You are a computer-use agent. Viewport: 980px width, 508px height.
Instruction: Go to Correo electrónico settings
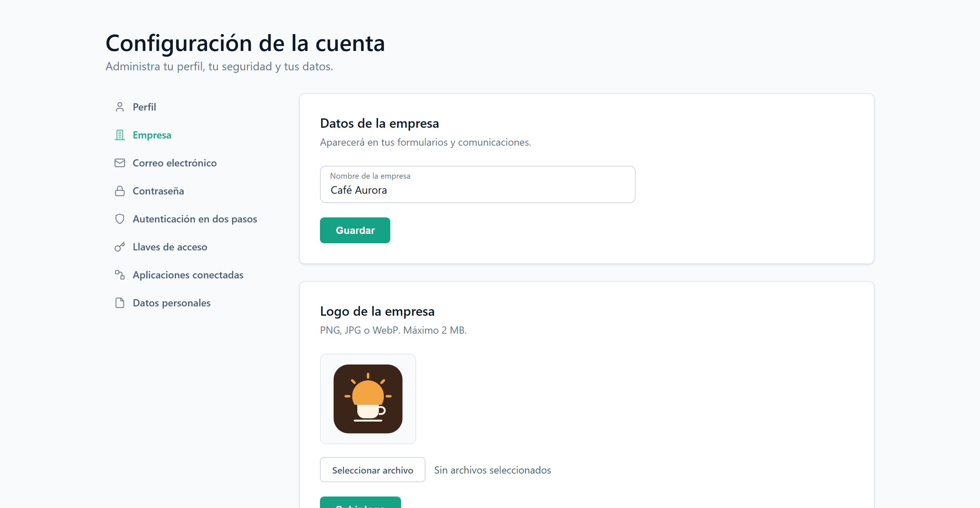point(174,163)
